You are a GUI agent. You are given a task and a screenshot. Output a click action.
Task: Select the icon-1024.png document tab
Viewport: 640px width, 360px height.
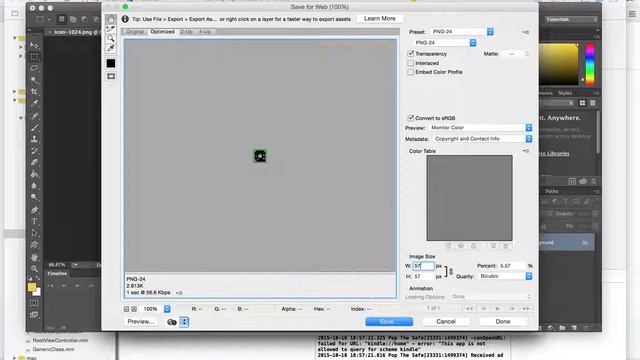click(x=73, y=32)
